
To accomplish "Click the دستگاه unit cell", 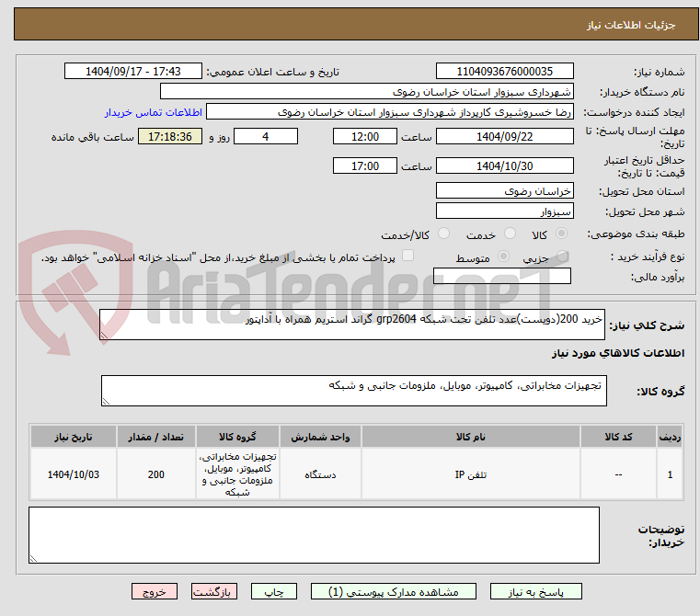I will pos(320,474).
